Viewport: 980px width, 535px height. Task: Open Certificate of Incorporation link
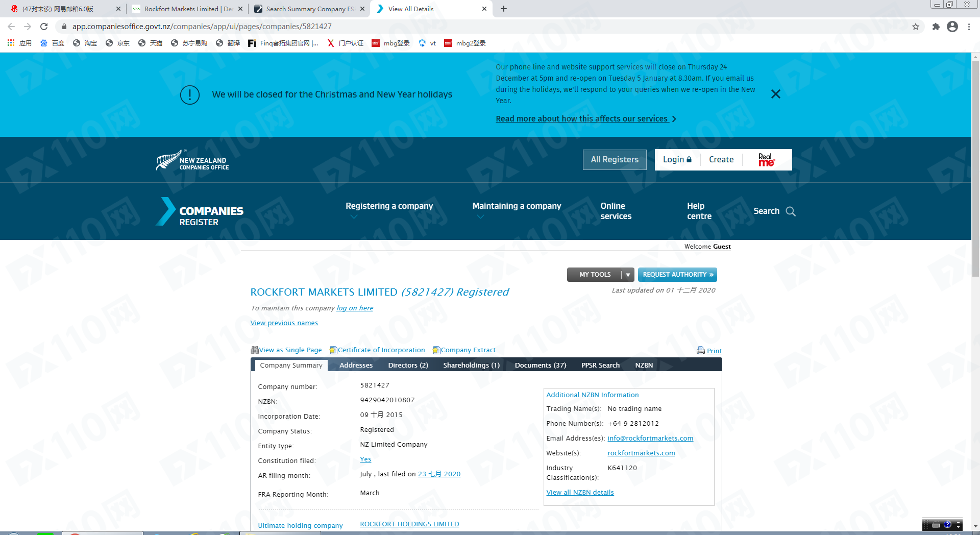[378, 350]
